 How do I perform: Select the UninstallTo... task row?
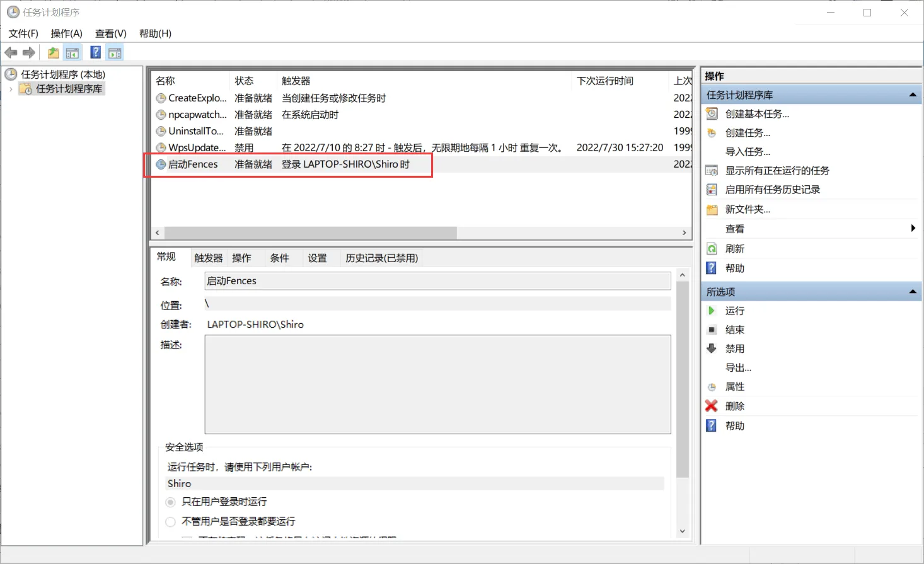coord(421,131)
